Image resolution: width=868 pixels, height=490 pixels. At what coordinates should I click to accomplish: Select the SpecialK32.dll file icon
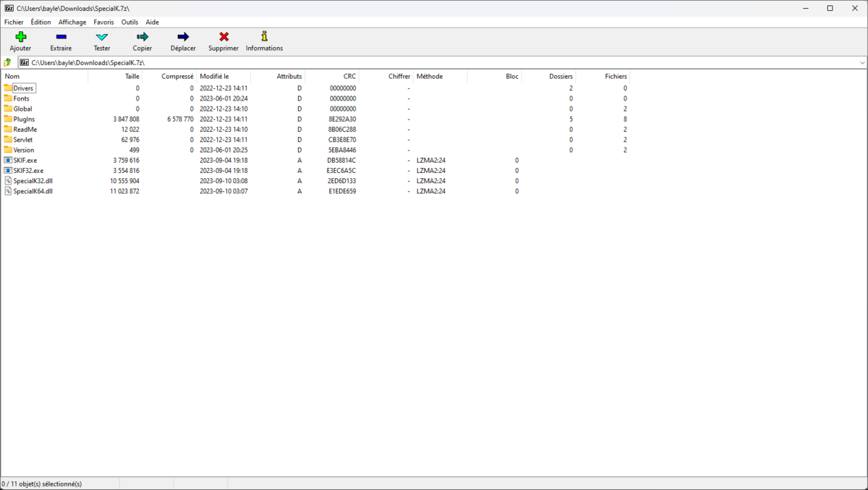coord(8,181)
